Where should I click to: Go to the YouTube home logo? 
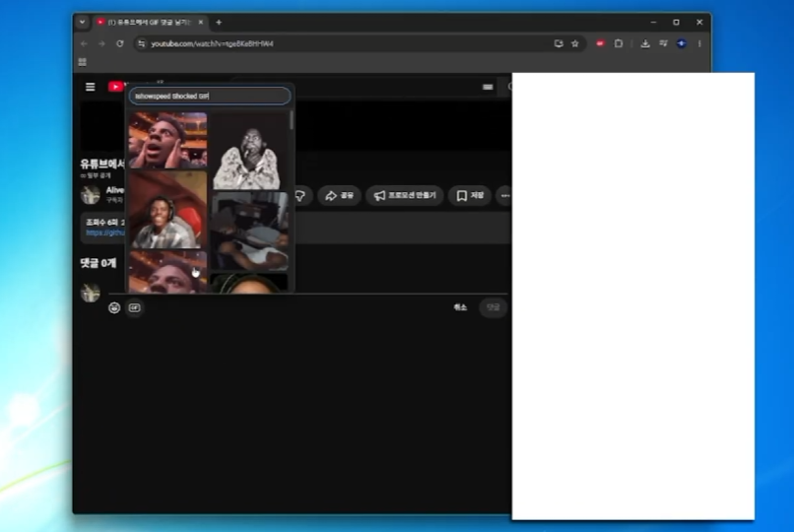tap(116, 87)
